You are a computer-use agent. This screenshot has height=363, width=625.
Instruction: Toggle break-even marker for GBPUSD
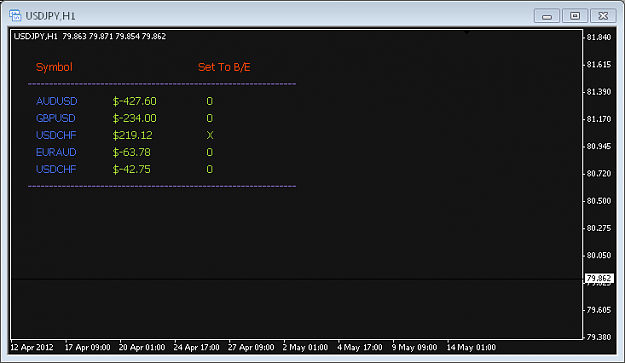(x=210, y=118)
